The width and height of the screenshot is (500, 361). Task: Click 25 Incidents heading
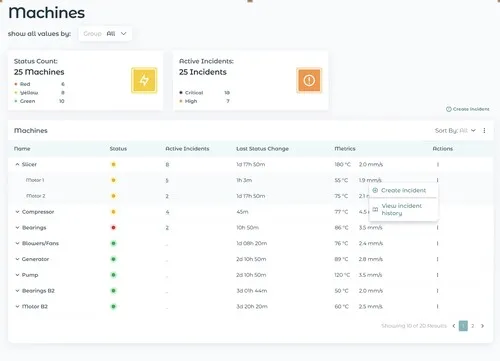point(203,72)
